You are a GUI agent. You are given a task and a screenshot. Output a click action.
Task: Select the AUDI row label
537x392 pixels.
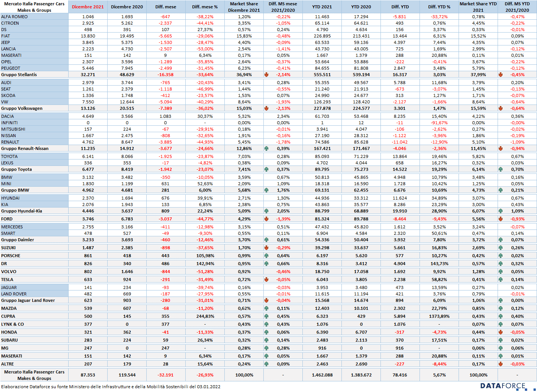tap(6, 83)
